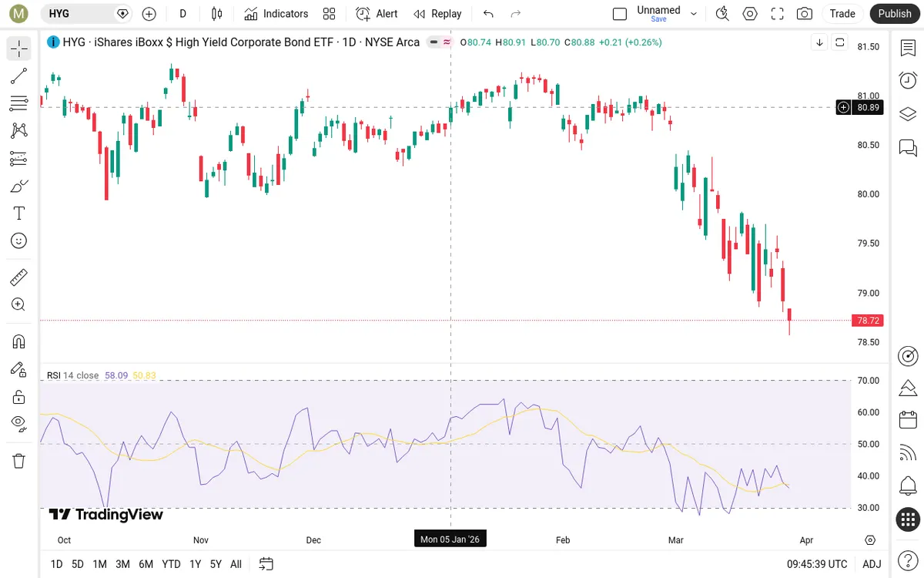
Task: Open indicator templates grid
Action: click(330, 14)
